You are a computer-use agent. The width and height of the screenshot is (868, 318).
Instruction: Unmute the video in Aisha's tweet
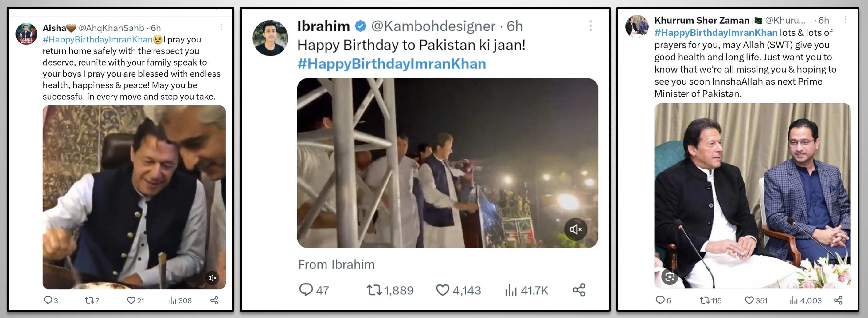pyautogui.click(x=212, y=278)
